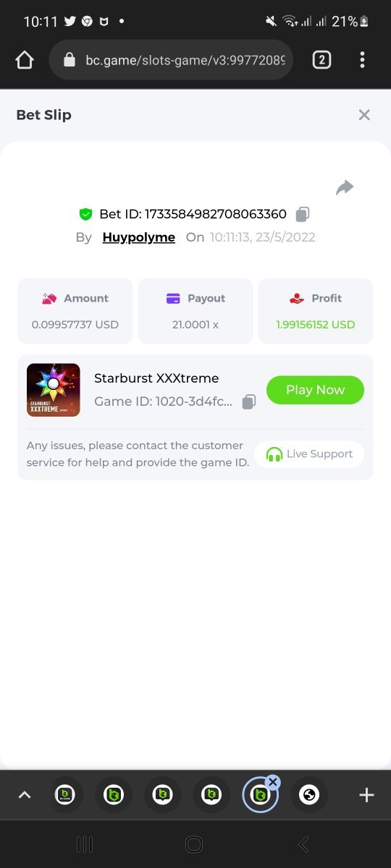The height and width of the screenshot is (868, 391).
Task: Tap the Android back navigation button
Action: [x=304, y=844]
